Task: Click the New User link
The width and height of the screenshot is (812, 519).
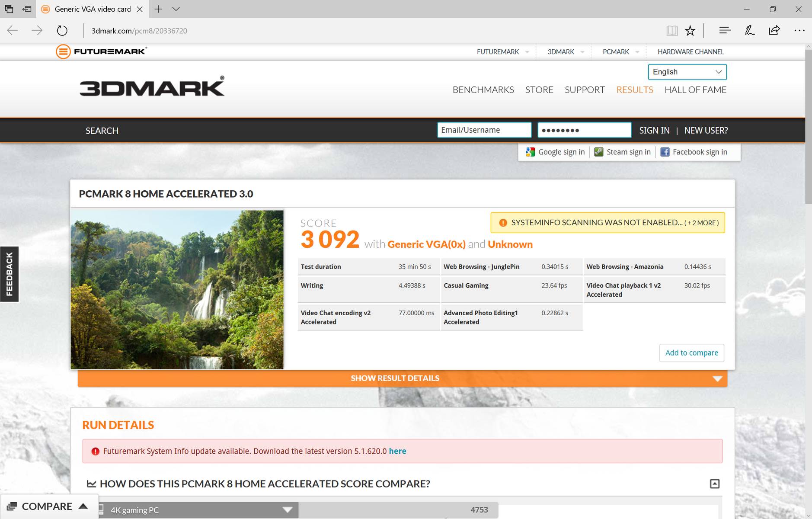Action: [x=706, y=130]
